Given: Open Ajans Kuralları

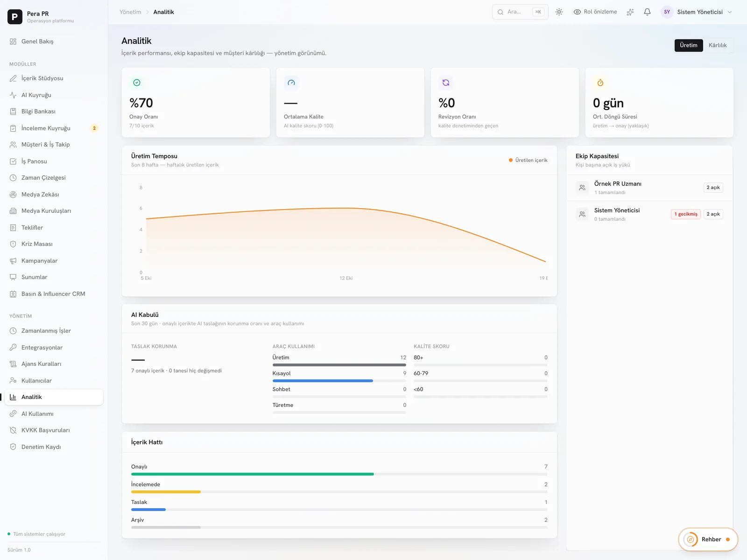Looking at the screenshot, I should click(x=54, y=364).
